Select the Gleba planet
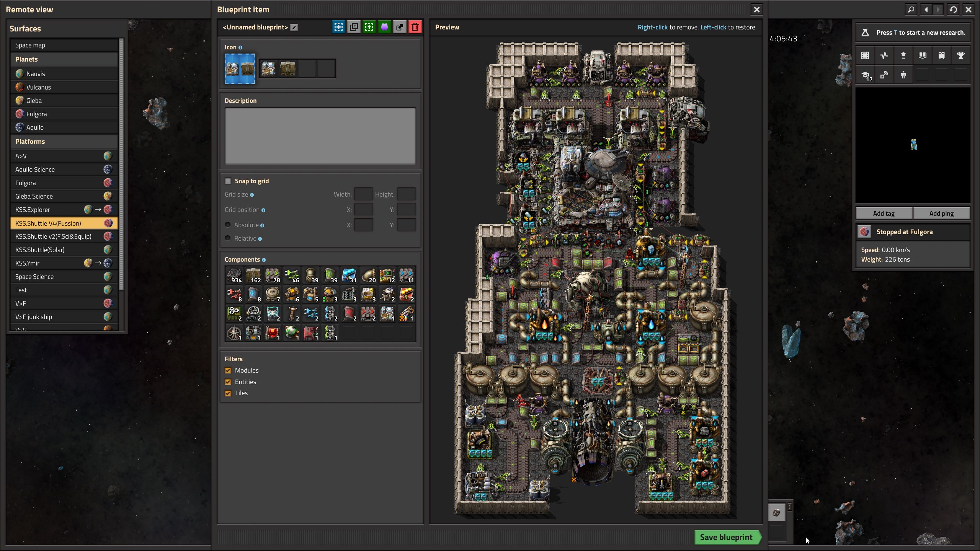 (x=64, y=101)
